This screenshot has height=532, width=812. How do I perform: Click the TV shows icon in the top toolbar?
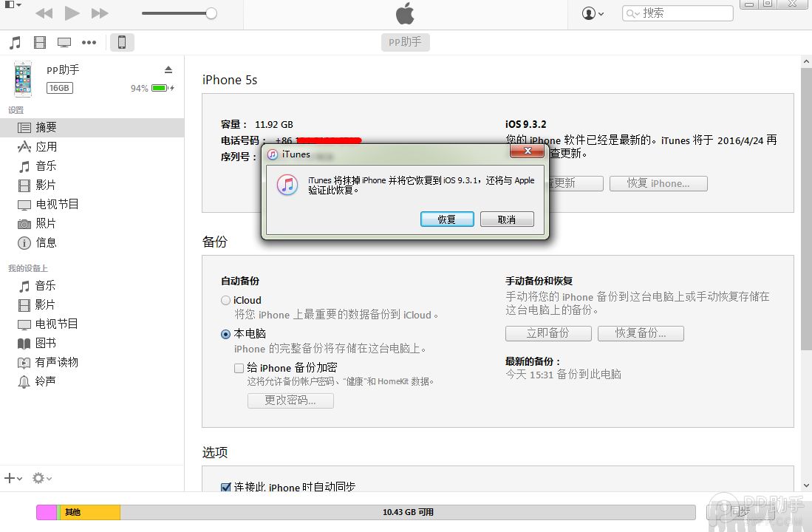click(64, 42)
